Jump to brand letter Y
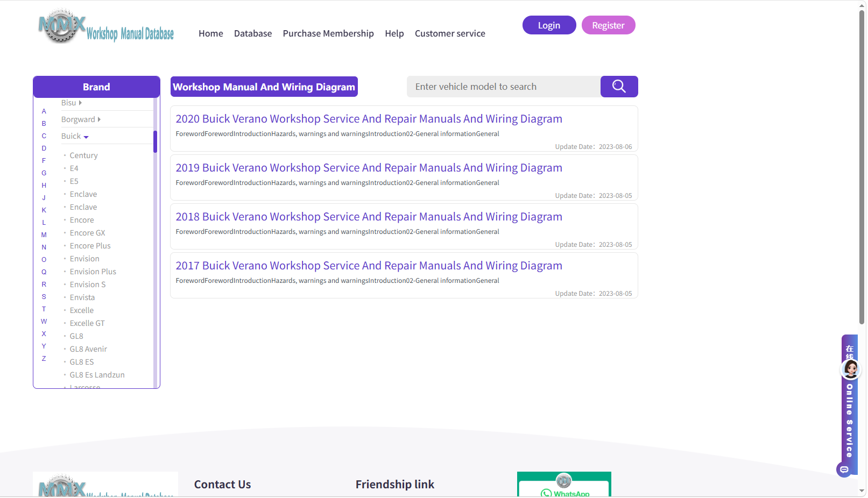This screenshot has height=498, width=868. pos(44,346)
